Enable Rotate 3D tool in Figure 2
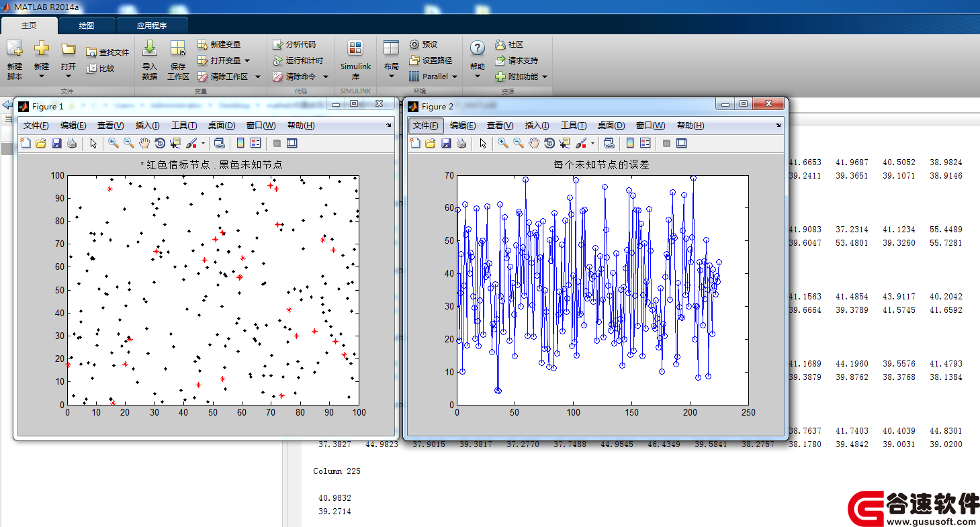980x527 pixels. click(x=549, y=143)
